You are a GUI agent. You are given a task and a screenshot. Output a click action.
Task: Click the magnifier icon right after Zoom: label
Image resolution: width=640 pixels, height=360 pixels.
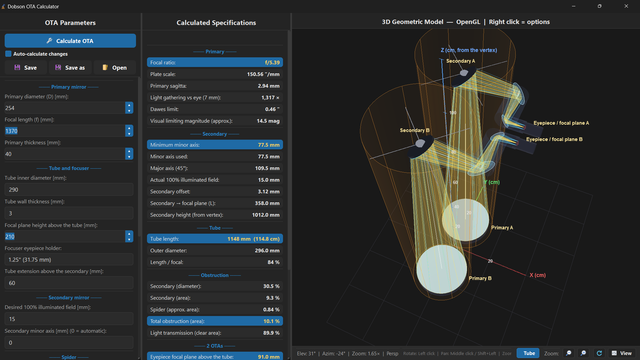pyautogui.click(x=569, y=353)
